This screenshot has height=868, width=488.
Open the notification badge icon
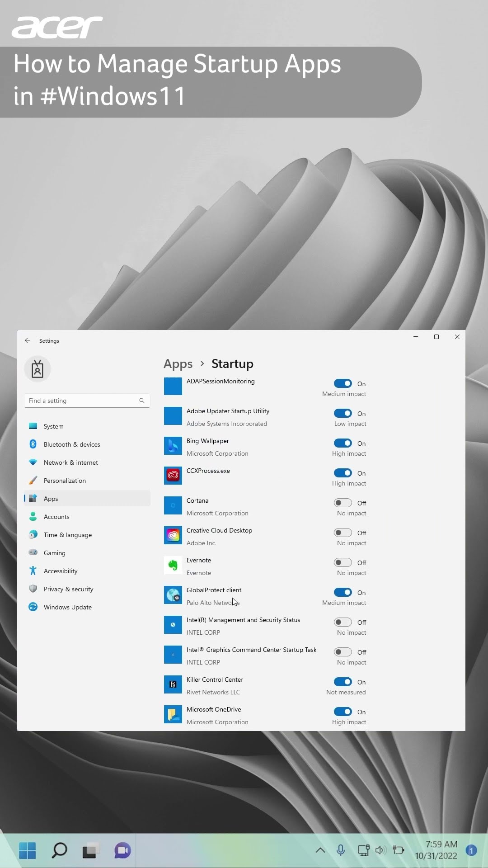point(471,850)
